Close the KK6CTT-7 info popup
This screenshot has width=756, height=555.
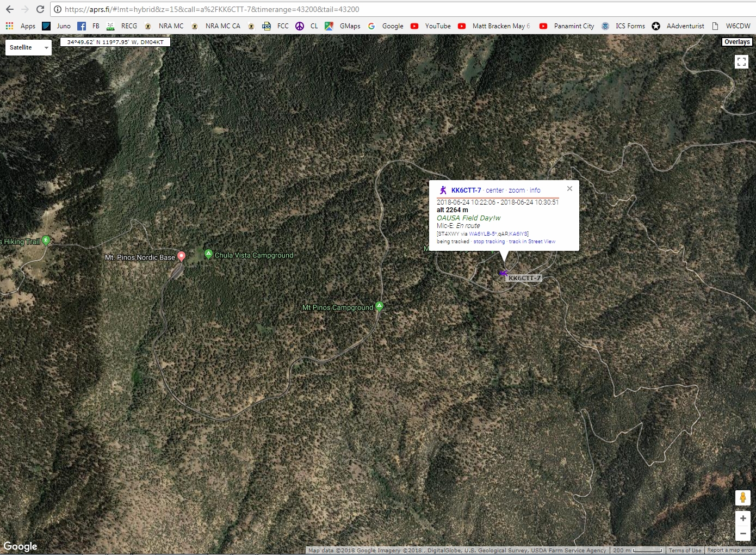point(569,189)
